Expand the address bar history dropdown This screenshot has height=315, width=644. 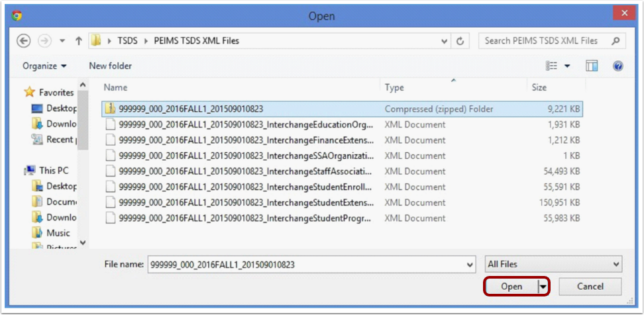444,41
